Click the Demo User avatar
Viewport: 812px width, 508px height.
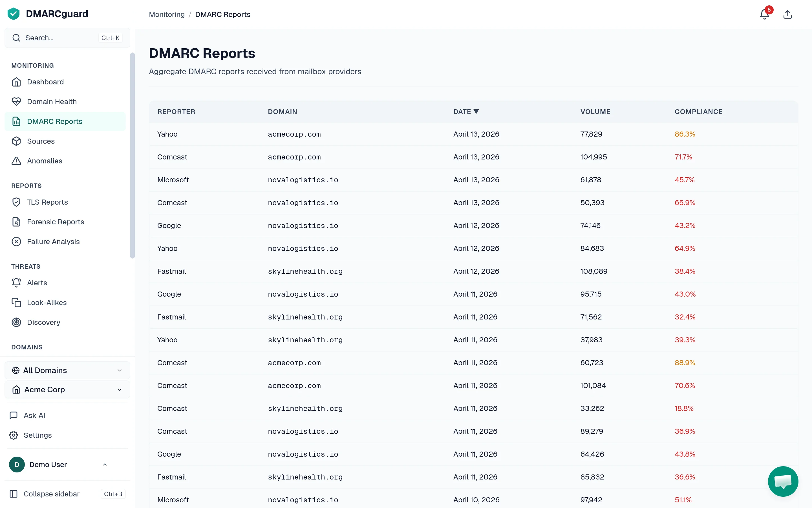(x=17, y=465)
